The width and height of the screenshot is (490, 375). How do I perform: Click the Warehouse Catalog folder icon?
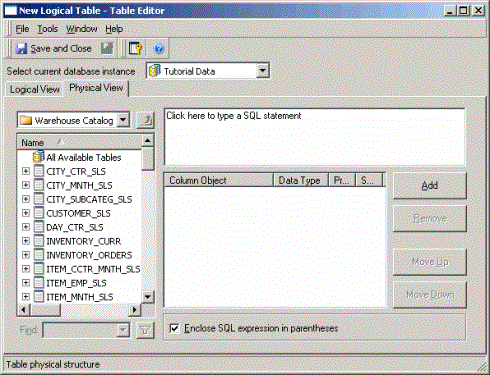click(x=26, y=120)
